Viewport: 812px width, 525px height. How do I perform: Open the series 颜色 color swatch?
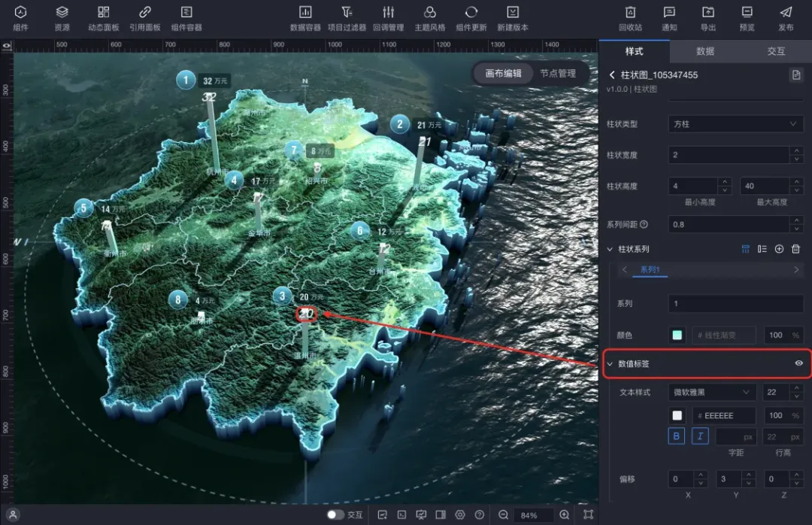(677, 335)
